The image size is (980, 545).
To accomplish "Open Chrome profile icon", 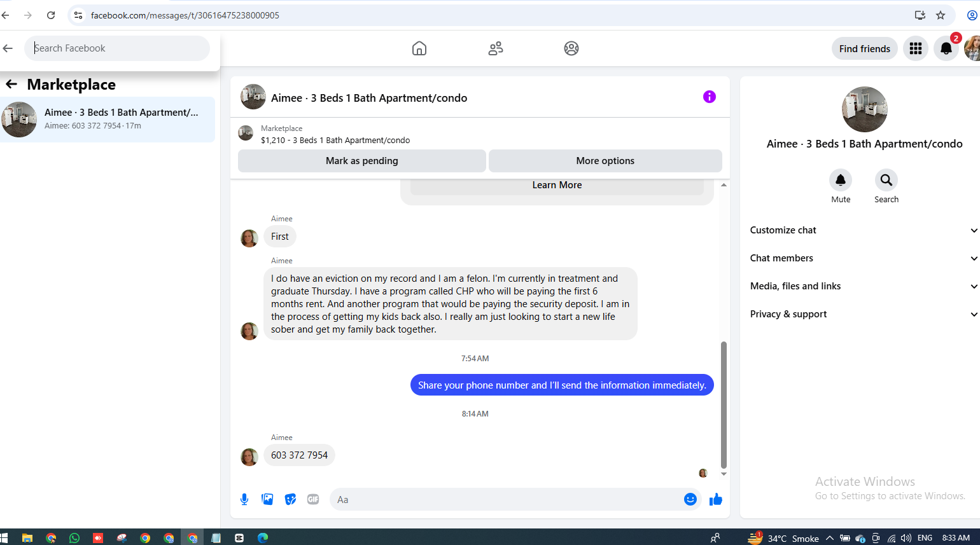I will [972, 15].
